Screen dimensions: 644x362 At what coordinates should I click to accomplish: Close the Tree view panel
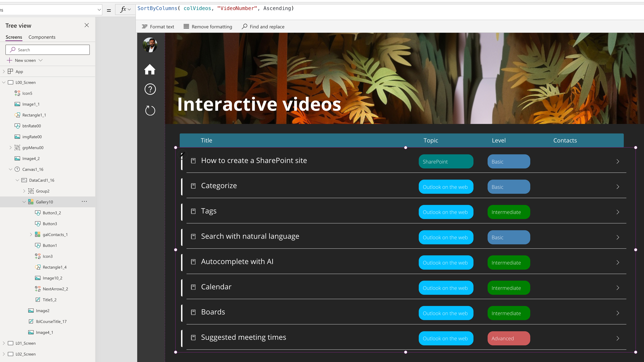pos(87,25)
